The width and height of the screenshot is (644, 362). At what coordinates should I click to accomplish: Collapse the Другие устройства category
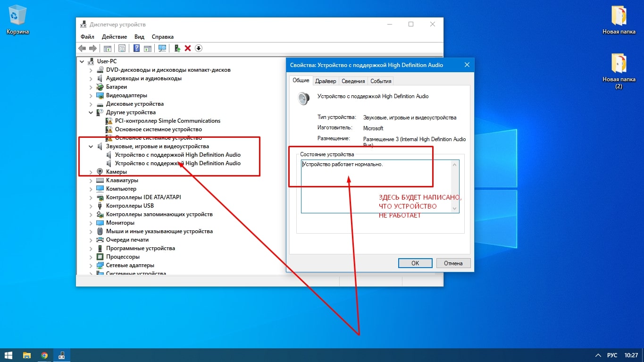coord(91,112)
